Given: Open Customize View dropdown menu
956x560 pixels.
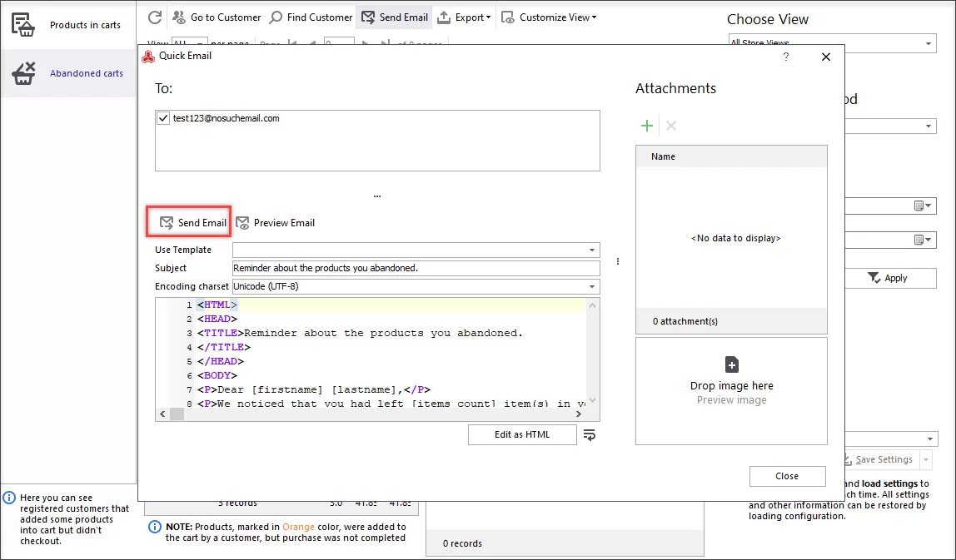Looking at the screenshot, I should (550, 17).
